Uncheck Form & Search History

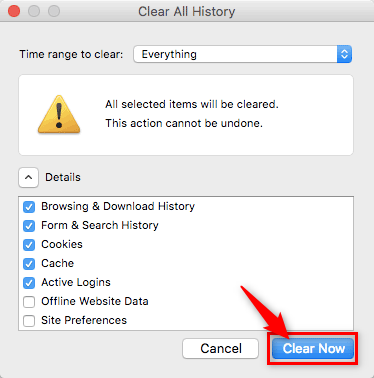tap(29, 226)
